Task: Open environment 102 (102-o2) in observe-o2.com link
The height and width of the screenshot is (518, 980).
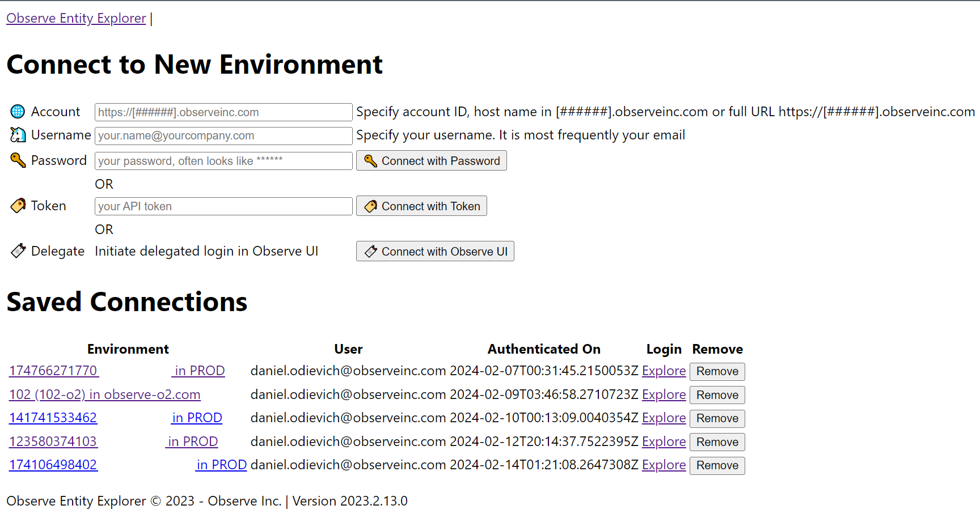Action: [x=105, y=394]
